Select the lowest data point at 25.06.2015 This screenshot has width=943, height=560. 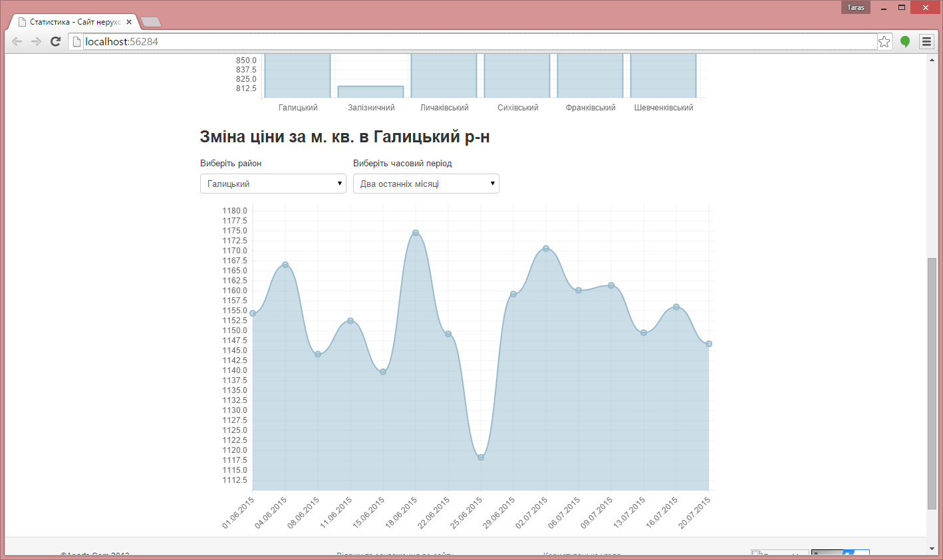click(481, 458)
